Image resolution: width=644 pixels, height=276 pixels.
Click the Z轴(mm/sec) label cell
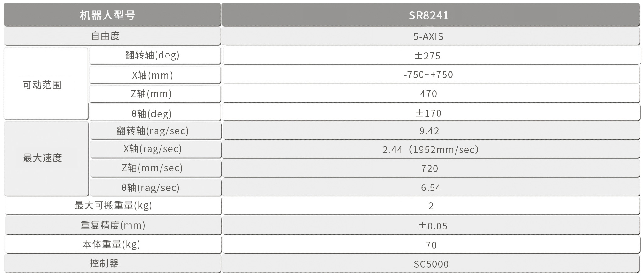pos(152,168)
